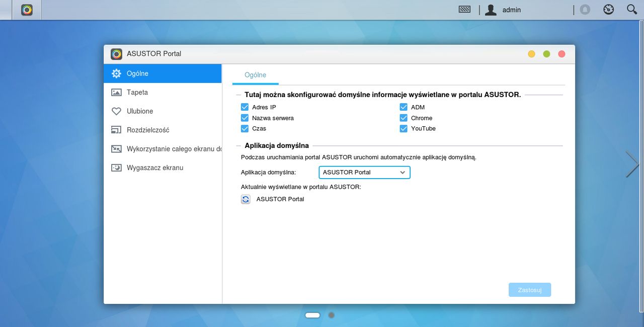644x327 pixels.
Task: Click the ASUSTOR Portal window title icon
Action: (x=116, y=54)
